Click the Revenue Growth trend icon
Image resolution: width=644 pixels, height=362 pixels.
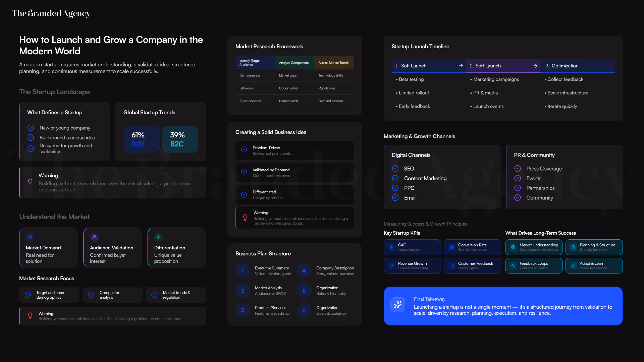tap(391, 265)
